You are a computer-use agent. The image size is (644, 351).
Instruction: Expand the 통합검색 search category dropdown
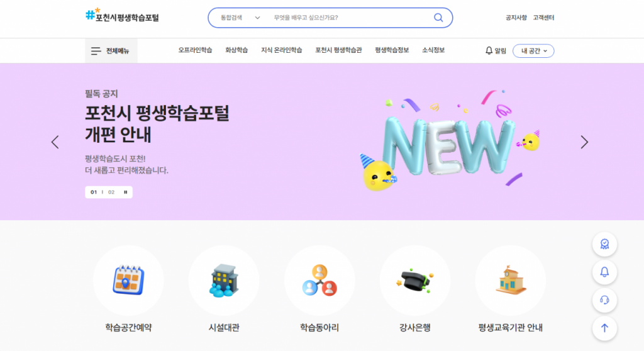tap(240, 18)
